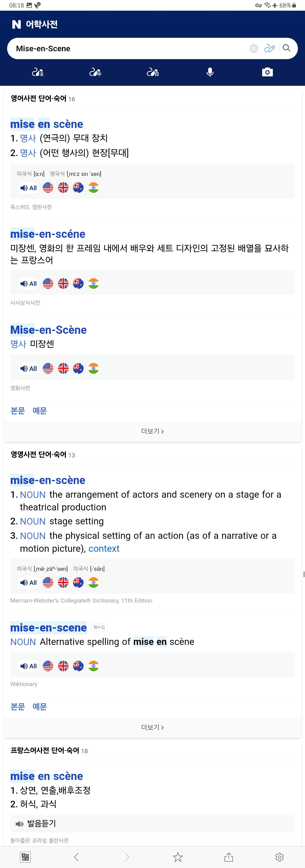Image resolution: width=305 pixels, height=868 pixels.
Task: Open 본문 tab in 영영사전 section
Action: [x=18, y=706]
